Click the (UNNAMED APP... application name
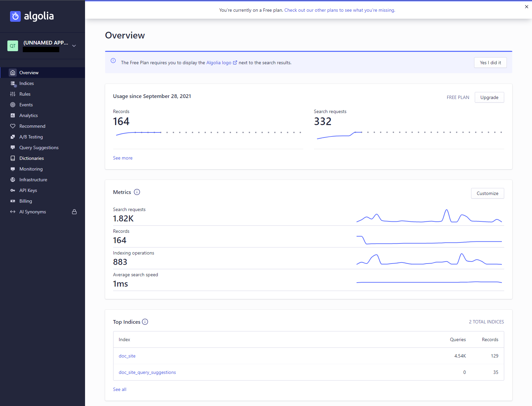The height and width of the screenshot is (406, 532). coord(46,42)
